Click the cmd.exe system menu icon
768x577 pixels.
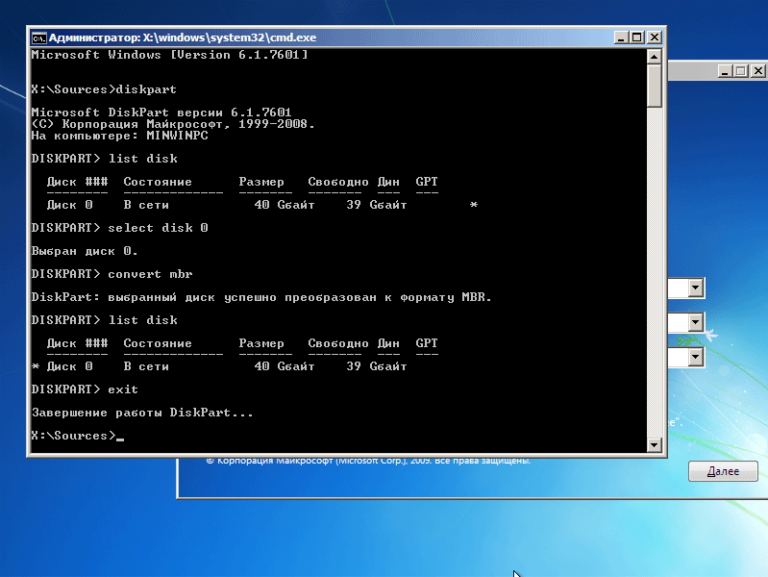point(39,38)
